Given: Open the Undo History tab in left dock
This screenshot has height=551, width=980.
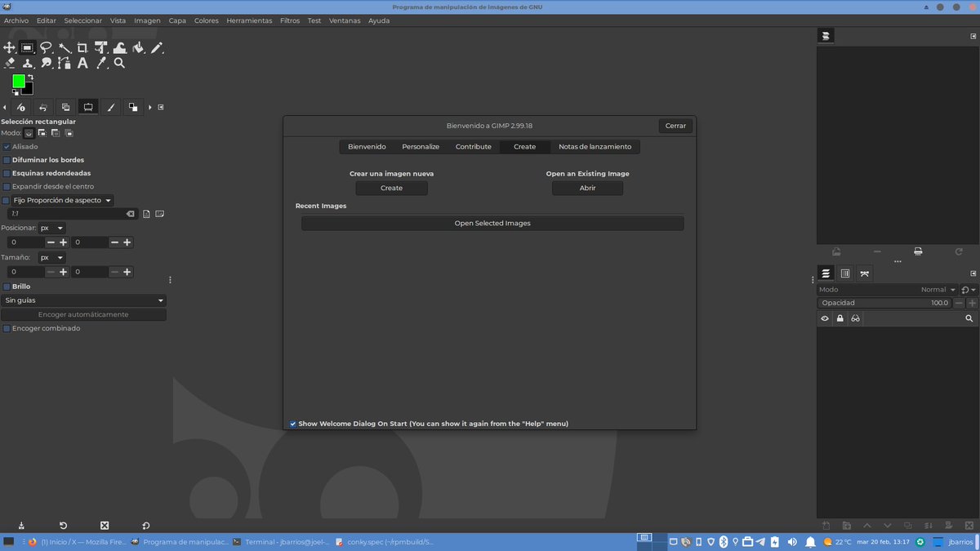Looking at the screenshot, I should (x=43, y=107).
